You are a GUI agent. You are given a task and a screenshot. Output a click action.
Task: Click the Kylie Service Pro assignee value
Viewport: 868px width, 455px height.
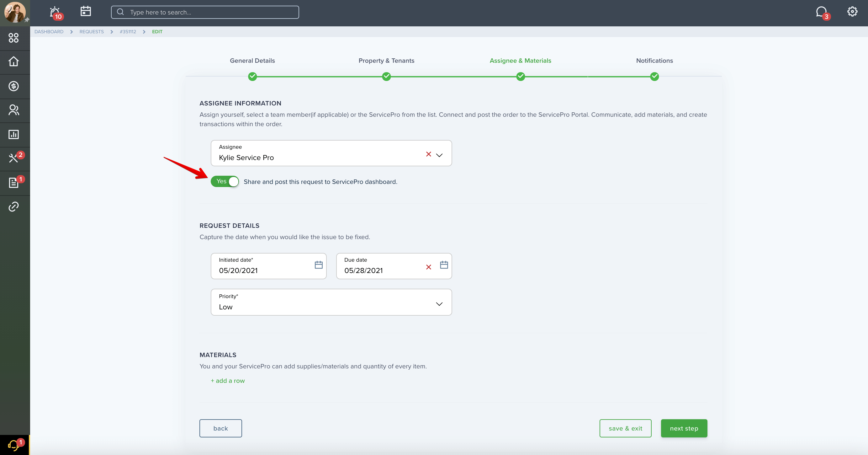point(246,158)
